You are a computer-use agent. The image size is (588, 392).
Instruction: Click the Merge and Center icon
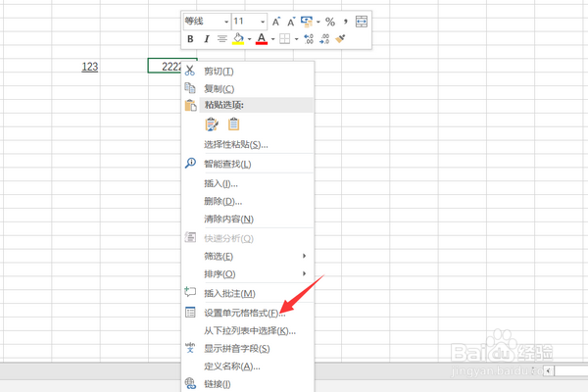click(x=361, y=22)
